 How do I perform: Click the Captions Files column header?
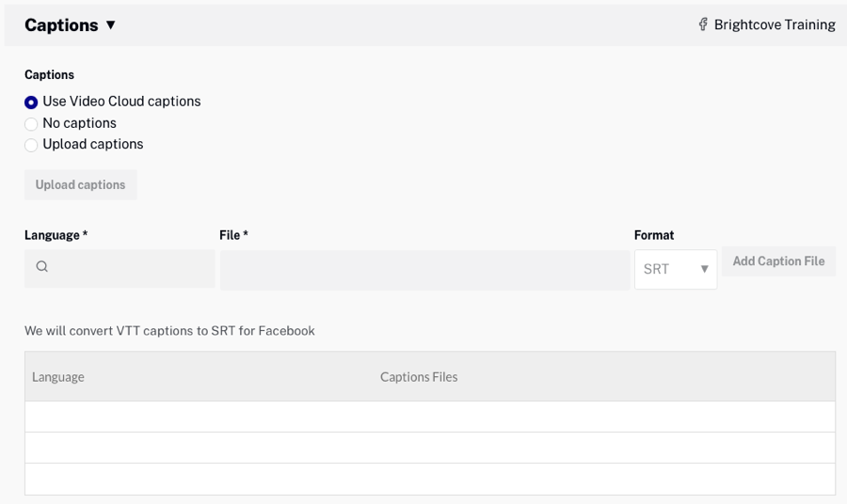(x=419, y=377)
